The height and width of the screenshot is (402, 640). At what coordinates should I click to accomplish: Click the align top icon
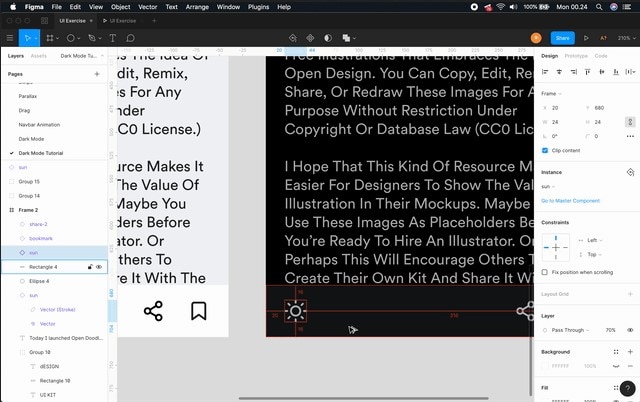click(587, 72)
